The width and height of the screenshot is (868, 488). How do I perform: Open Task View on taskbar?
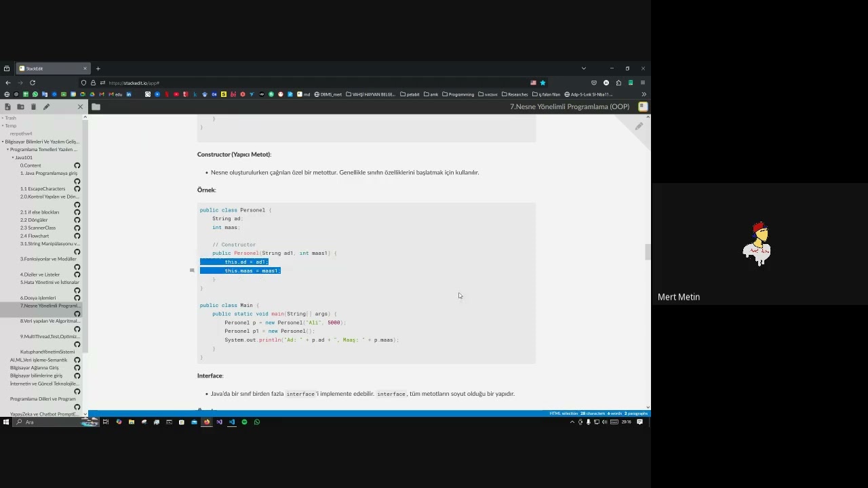(x=106, y=422)
